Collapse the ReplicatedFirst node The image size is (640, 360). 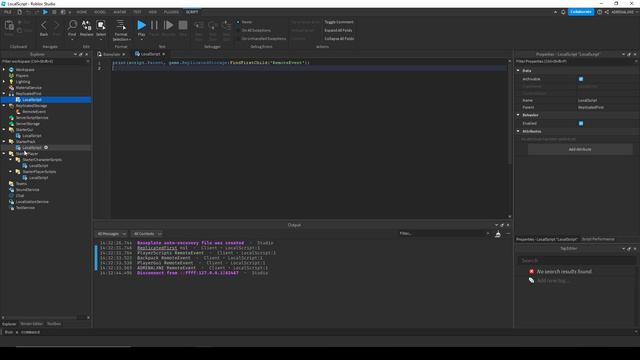click(x=4, y=93)
